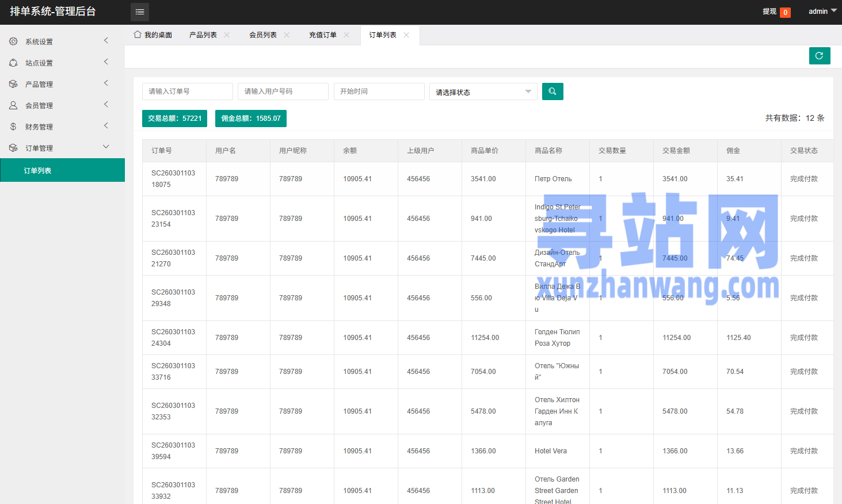Image resolution: width=842 pixels, height=504 pixels.
Task: Click the home icon on 我的桌面 tab
Action: [138, 35]
